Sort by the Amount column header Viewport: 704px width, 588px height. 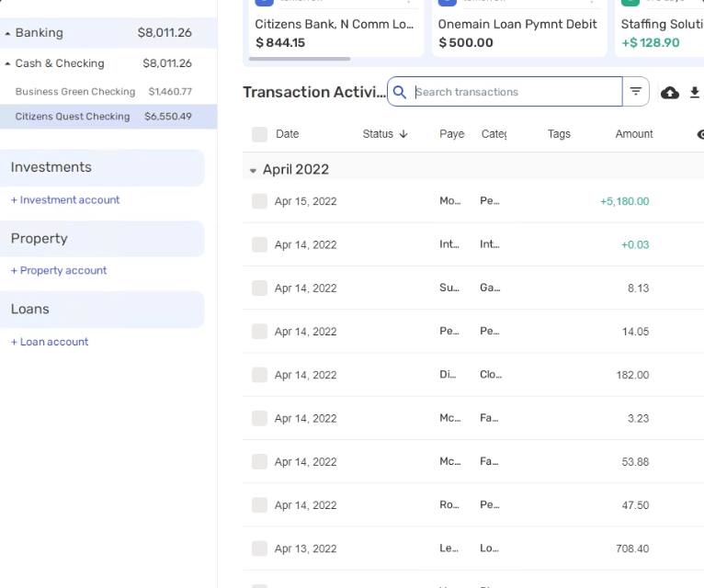634,134
